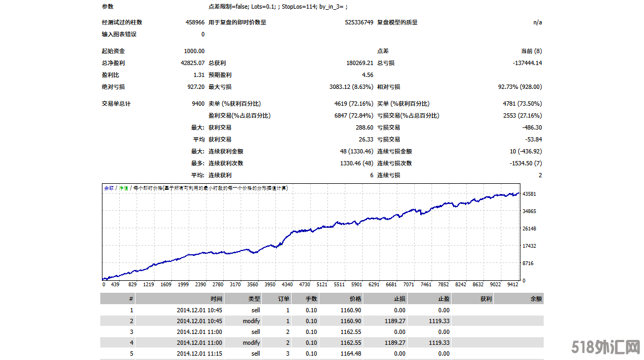644x360 pixels.
Task: Click the chart x-axis label 9412
Action: coord(513,285)
